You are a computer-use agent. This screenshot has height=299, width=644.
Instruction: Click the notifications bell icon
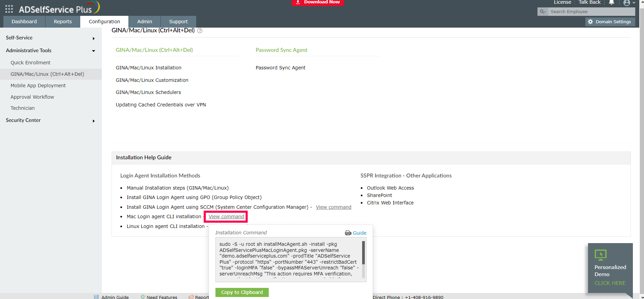[x=612, y=3]
